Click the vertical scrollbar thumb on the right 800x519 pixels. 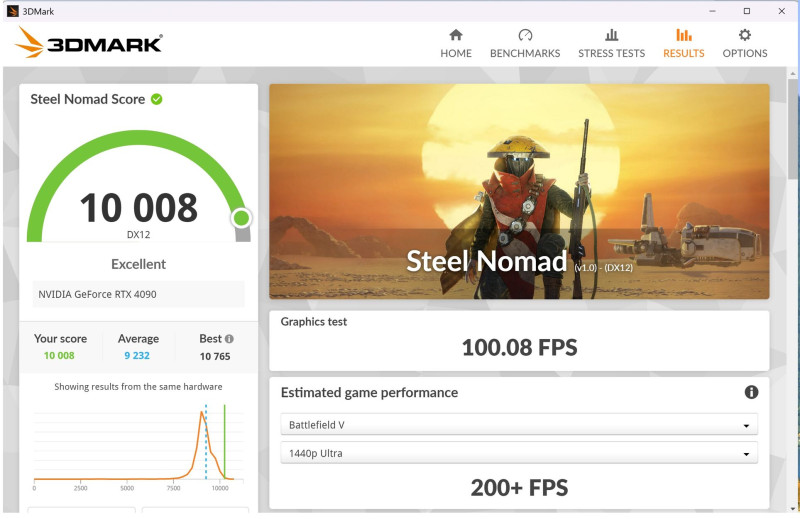click(x=793, y=128)
